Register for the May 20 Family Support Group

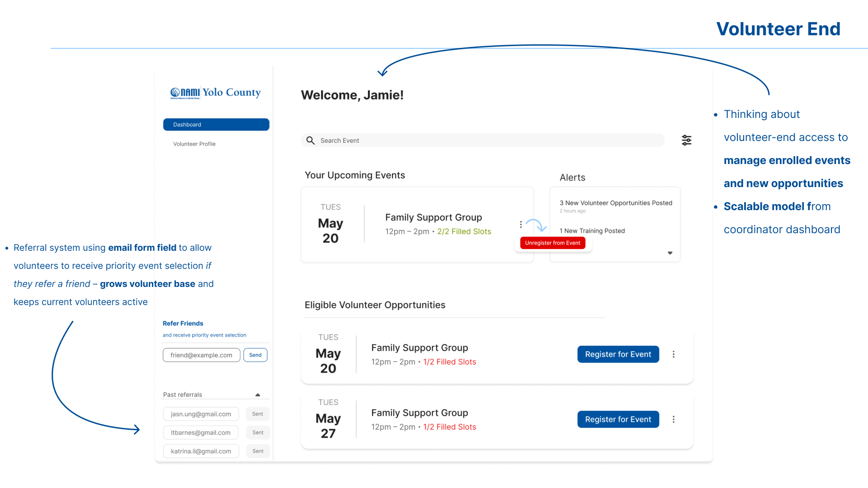point(618,354)
